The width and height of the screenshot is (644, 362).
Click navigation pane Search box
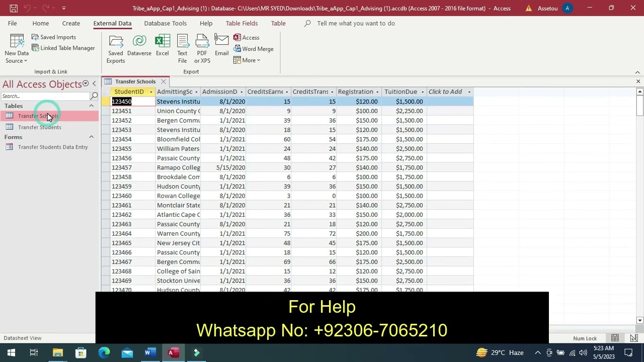(45, 96)
